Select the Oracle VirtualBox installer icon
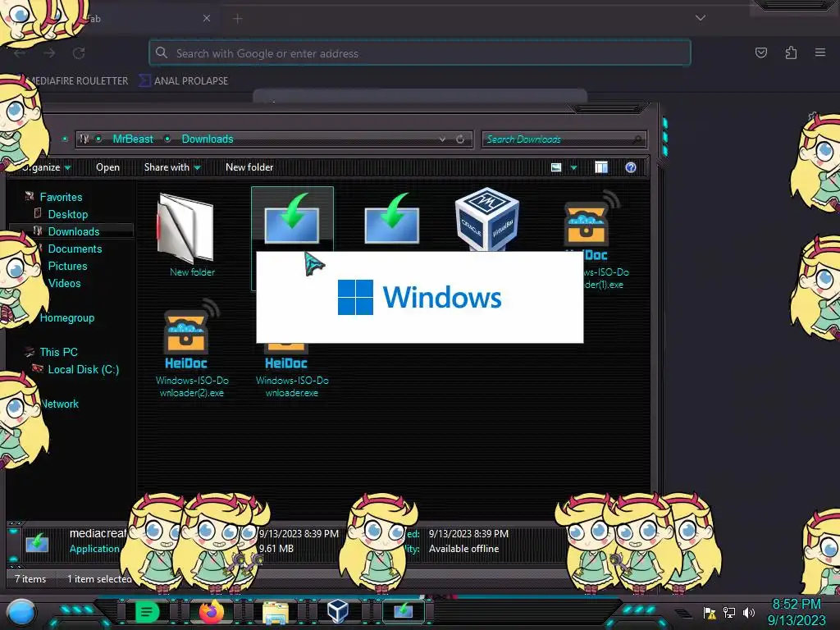840x630 pixels. pyautogui.click(x=486, y=218)
